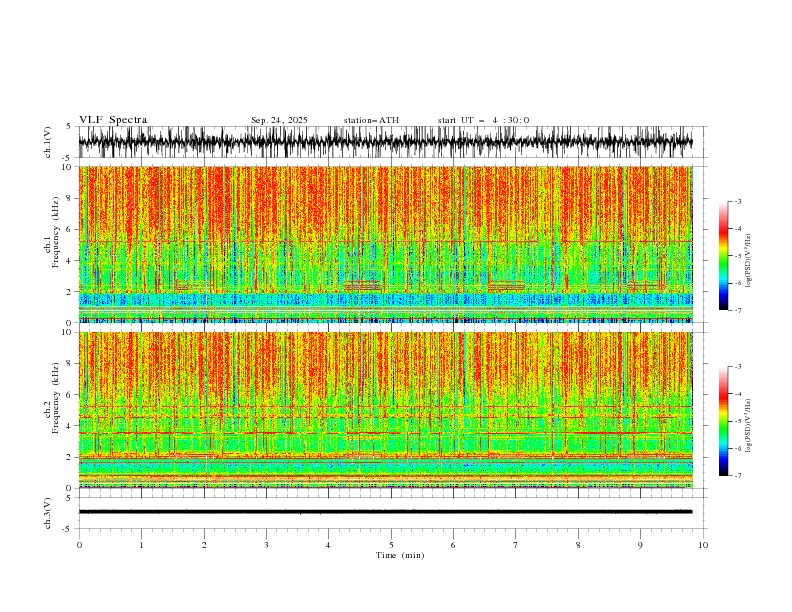792x612 pixels.
Task: Click the "-7" value on ch.2 color bar
Action: (738, 476)
